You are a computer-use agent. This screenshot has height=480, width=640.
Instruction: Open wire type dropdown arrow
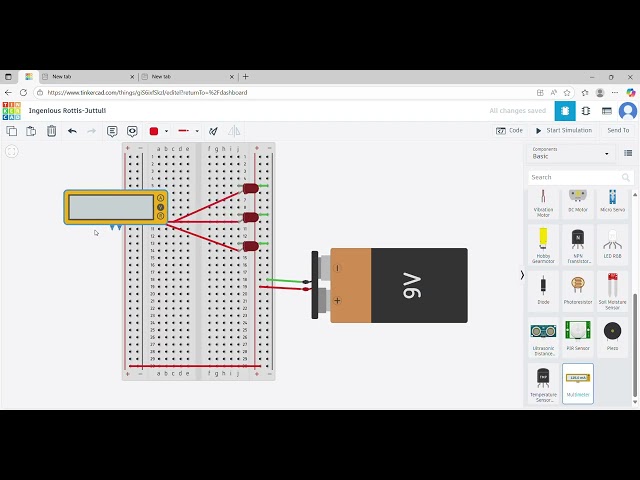197,131
